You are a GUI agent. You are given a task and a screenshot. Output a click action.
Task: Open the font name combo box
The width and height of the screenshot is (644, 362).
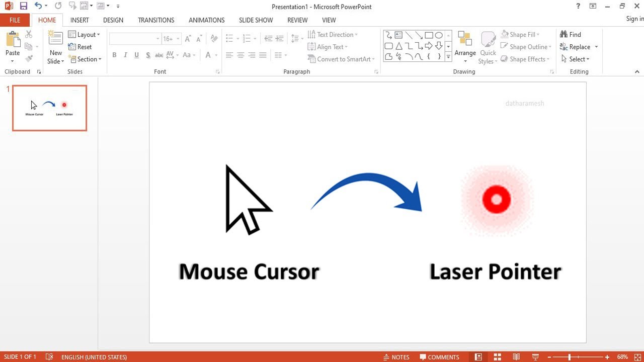(x=135, y=39)
